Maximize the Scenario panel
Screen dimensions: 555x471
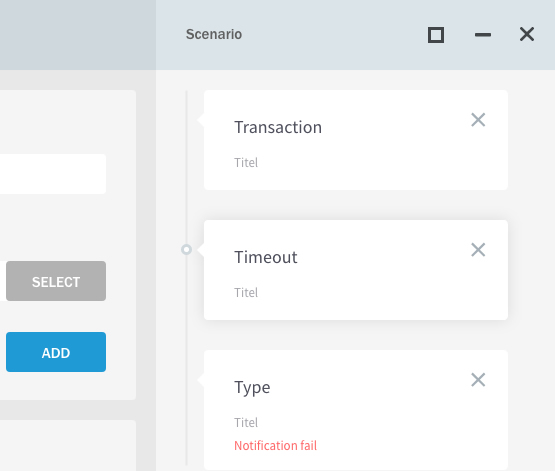pyautogui.click(x=436, y=35)
